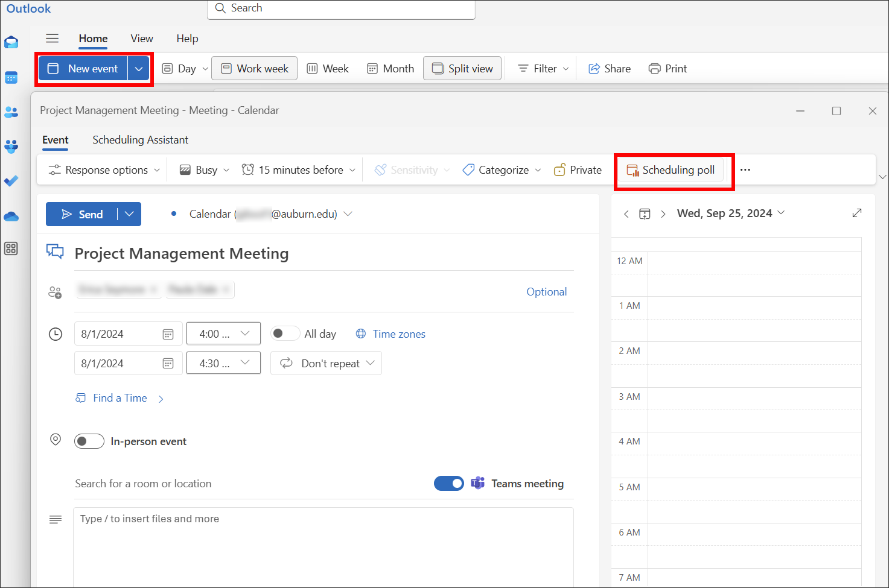Open the People app in sidebar
The width and height of the screenshot is (889, 588).
[x=11, y=112]
